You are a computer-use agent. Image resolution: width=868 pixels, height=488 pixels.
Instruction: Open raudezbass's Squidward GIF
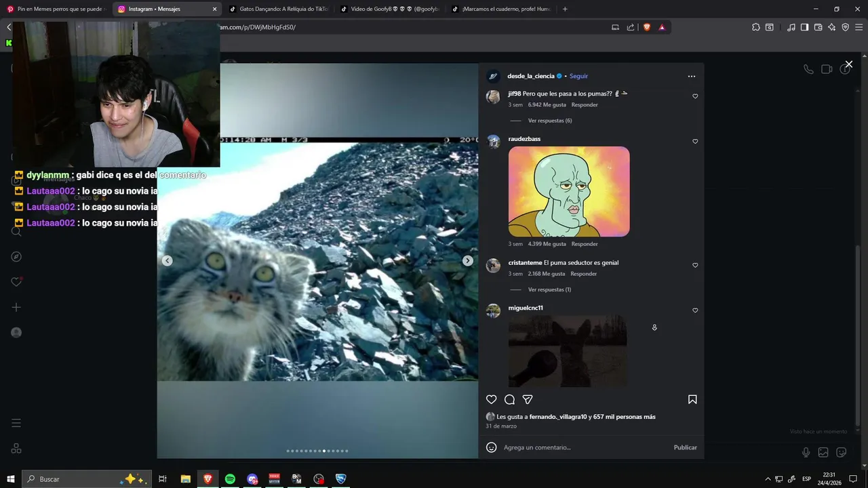569,192
